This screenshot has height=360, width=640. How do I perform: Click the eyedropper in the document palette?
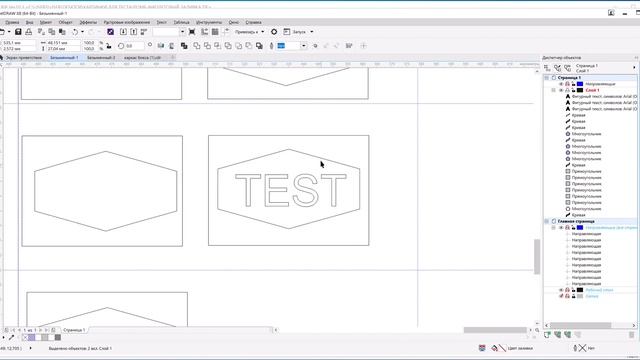pos(11,338)
